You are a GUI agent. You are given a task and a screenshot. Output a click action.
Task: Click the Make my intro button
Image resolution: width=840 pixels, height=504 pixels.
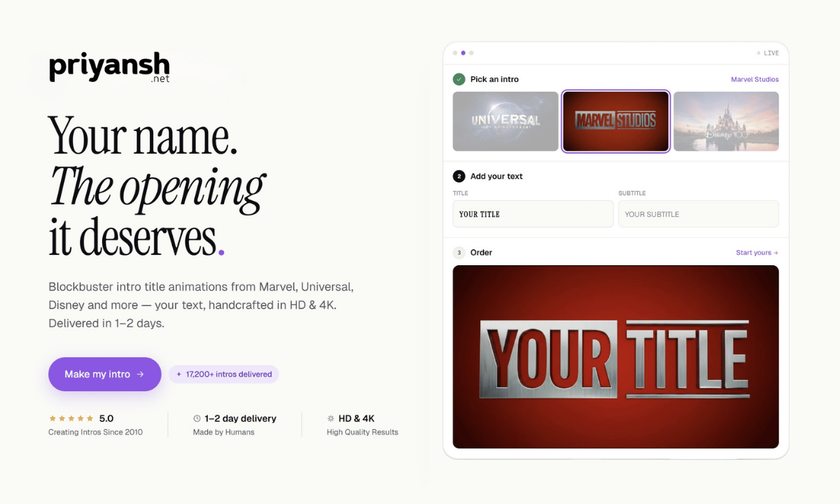(x=105, y=374)
